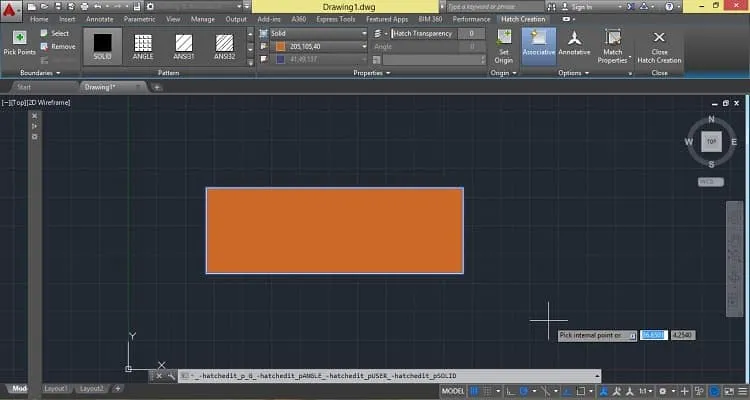
Task: Open Match Properties tool
Action: pos(612,46)
